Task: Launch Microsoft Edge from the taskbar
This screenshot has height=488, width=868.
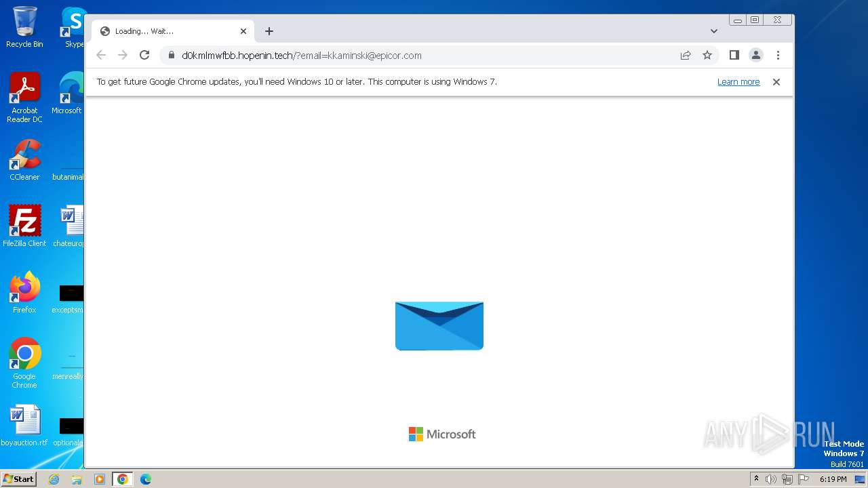Action: tap(146, 479)
